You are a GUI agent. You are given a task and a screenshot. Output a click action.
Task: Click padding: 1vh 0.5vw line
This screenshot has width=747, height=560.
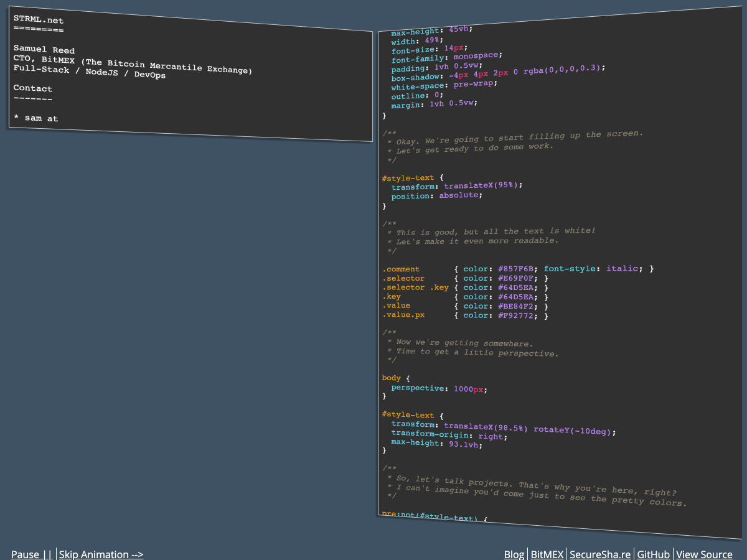coord(437,67)
